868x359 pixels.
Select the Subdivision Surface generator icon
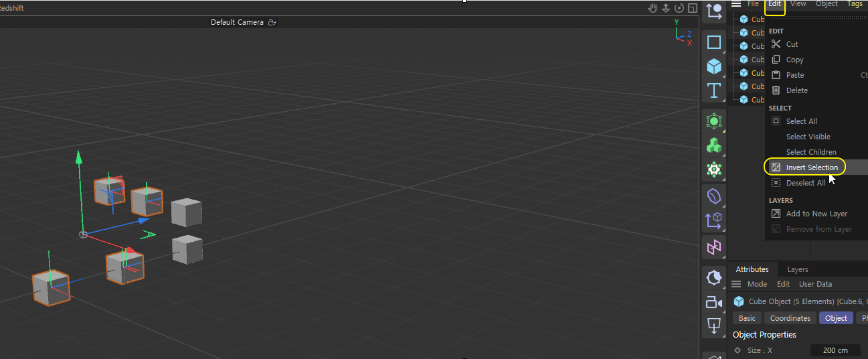714,121
